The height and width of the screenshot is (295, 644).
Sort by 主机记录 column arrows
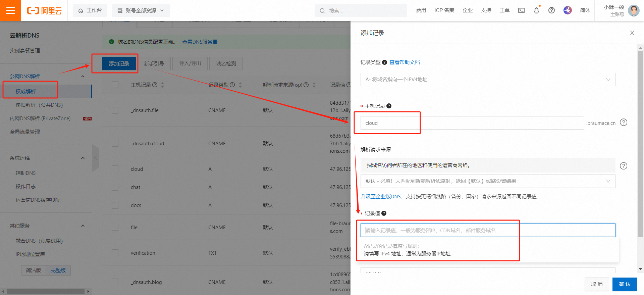pyautogui.click(x=163, y=85)
